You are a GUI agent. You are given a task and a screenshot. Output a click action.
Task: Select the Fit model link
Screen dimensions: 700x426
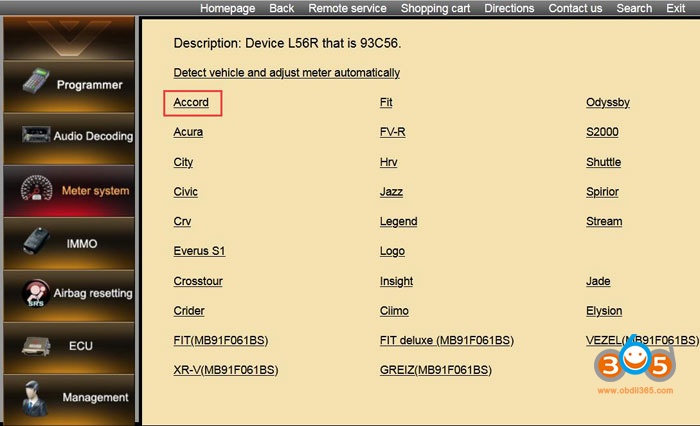pos(386,102)
